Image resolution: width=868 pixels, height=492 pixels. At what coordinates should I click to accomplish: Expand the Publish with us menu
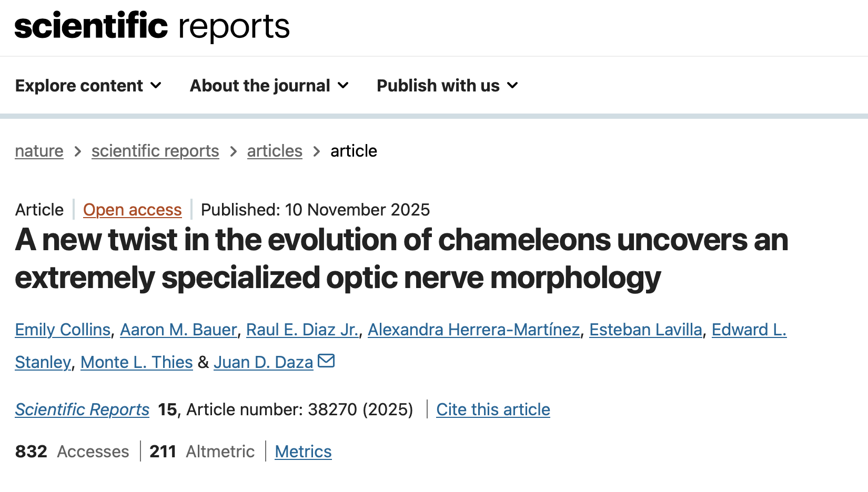[447, 86]
